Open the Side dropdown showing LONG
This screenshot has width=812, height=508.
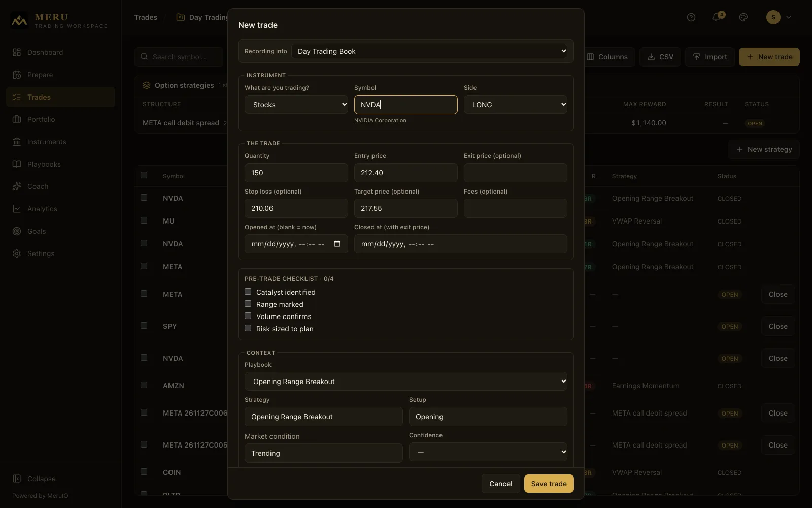pos(516,105)
